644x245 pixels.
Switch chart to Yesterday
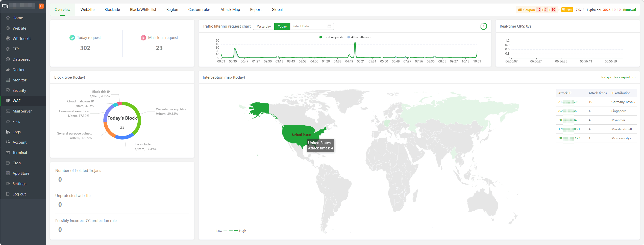[264, 26]
